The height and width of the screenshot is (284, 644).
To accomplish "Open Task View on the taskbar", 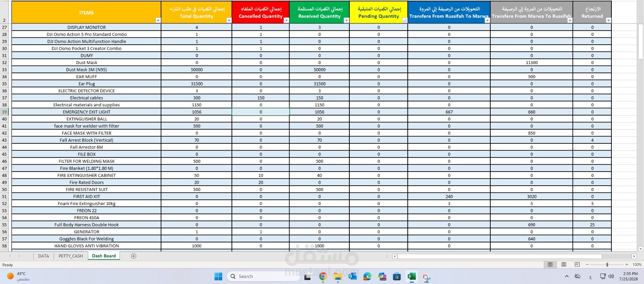I will [x=308, y=276].
